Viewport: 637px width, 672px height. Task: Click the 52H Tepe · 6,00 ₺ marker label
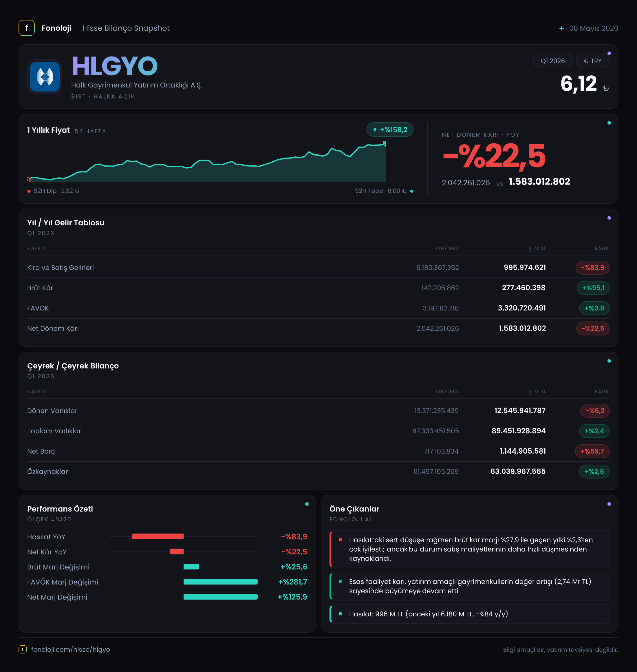384,191
